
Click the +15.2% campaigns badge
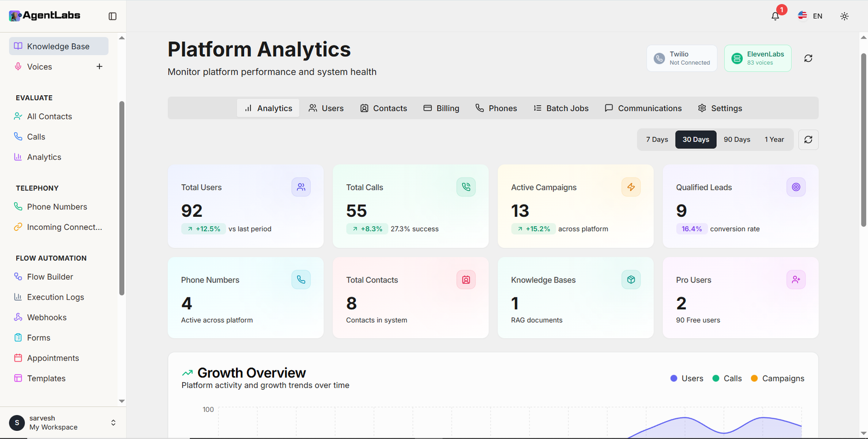pos(533,229)
